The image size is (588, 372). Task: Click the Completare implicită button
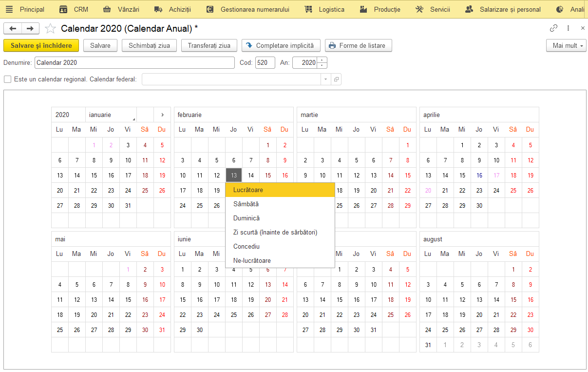(281, 45)
